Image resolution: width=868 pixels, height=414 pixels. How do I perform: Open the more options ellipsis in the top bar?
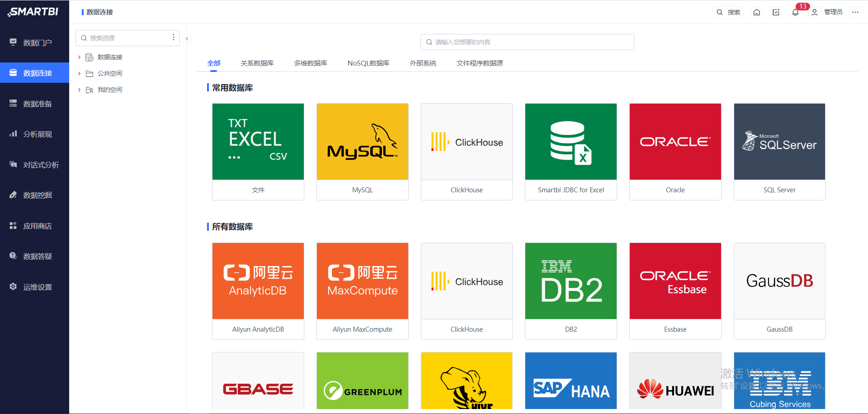pos(855,12)
